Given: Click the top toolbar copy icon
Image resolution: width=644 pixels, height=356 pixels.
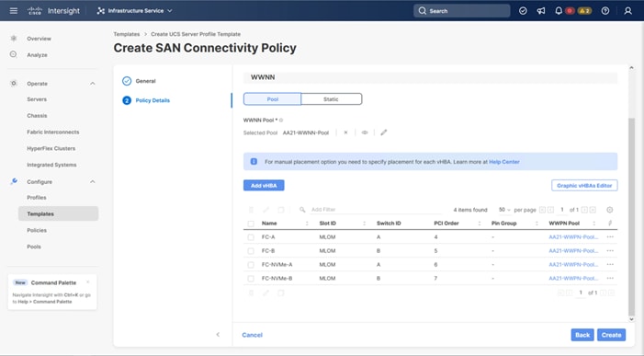Looking at the screenshot, I should (281, 210).
